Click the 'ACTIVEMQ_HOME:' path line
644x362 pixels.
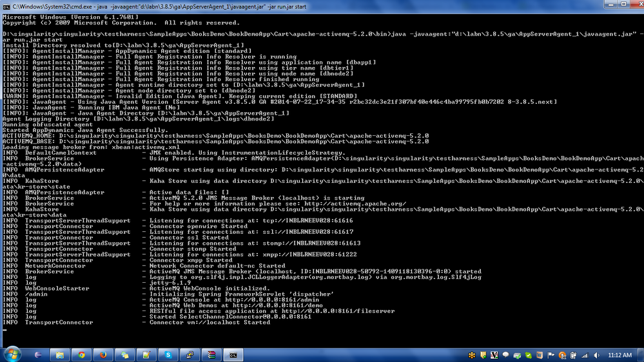(x=215, y=136)
